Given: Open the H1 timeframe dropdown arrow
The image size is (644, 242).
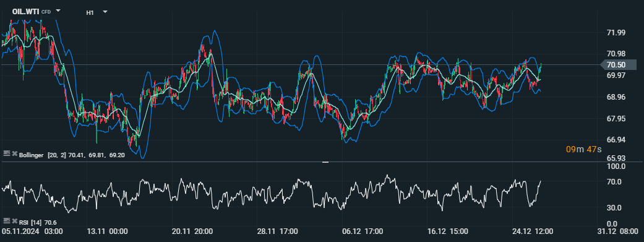Looking at the screenshot, I should tap(105, 12).
